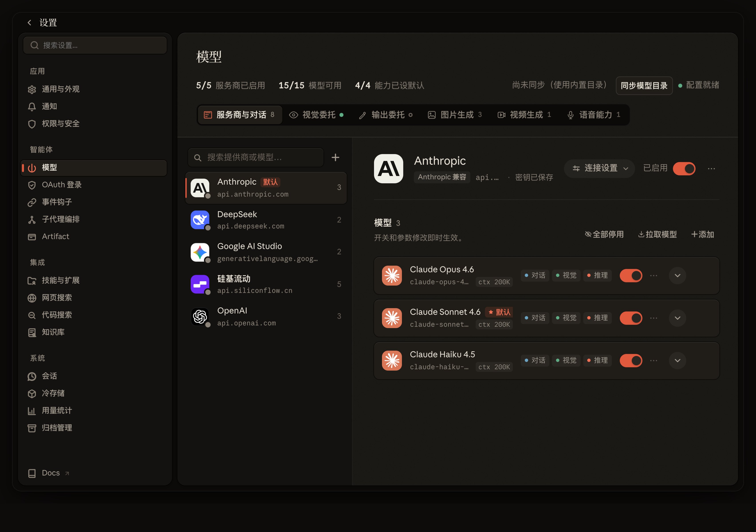
Task: Open 技能与扩展 sidebar entry
Action: click(94, 280)
